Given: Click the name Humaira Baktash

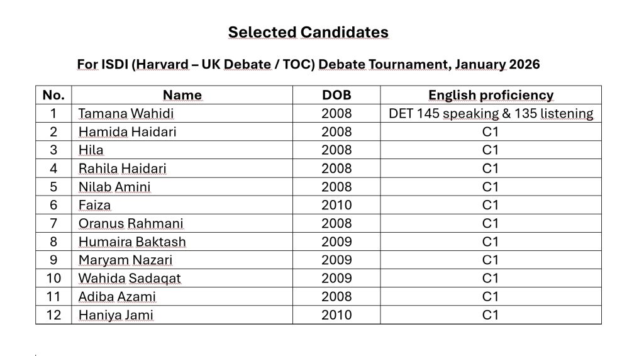Looking at the screenshot, I should (132, 242).
